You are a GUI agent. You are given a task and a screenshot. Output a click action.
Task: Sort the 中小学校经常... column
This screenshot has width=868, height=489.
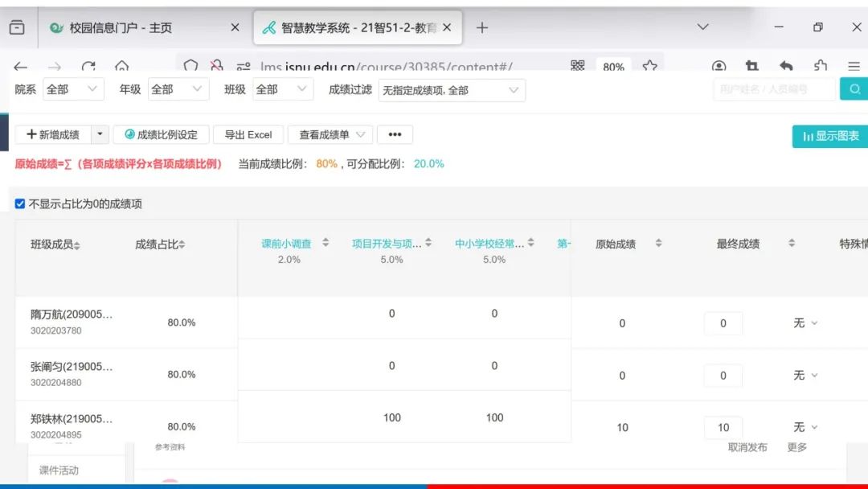(531, 243)
